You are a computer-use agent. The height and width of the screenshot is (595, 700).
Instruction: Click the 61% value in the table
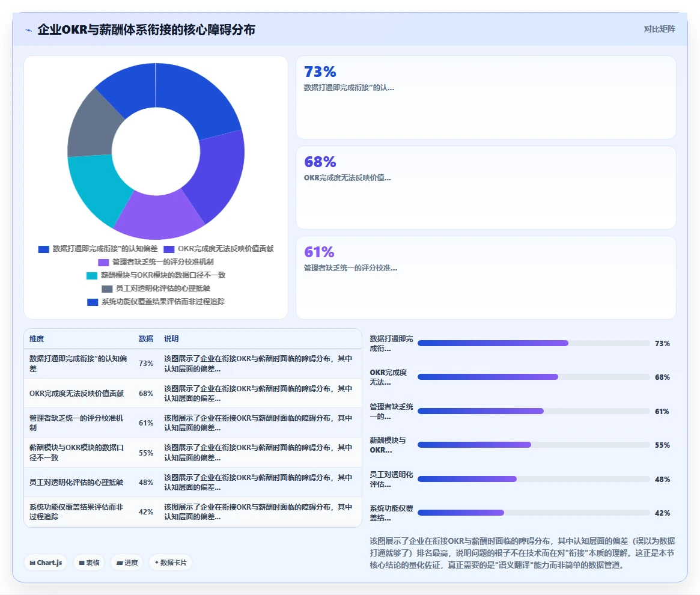(145, 423)
